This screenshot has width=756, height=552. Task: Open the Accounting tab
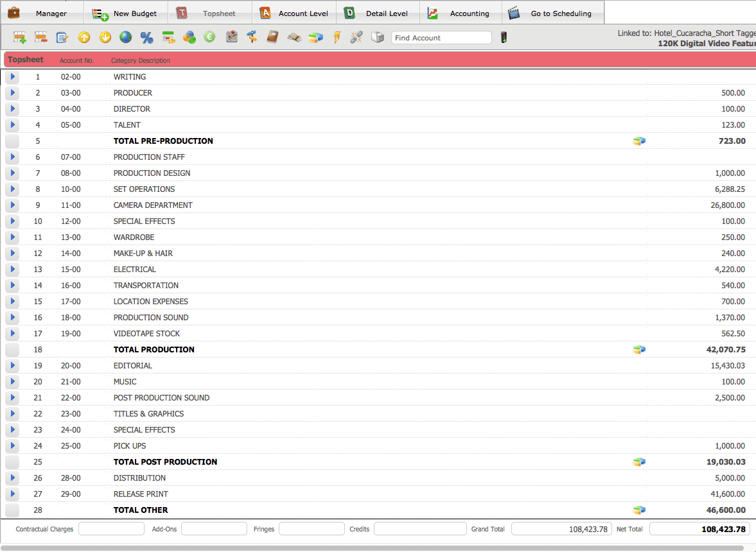(x=461, y=13)
